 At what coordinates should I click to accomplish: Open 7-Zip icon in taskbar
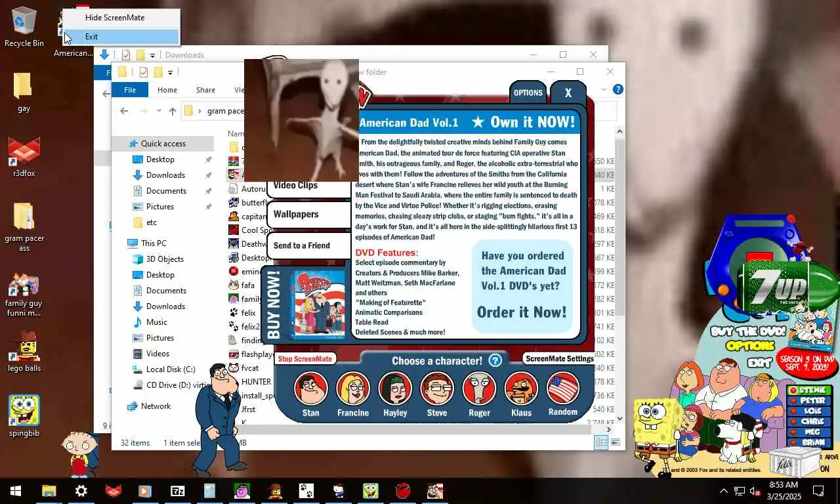(x=178, y=491)
